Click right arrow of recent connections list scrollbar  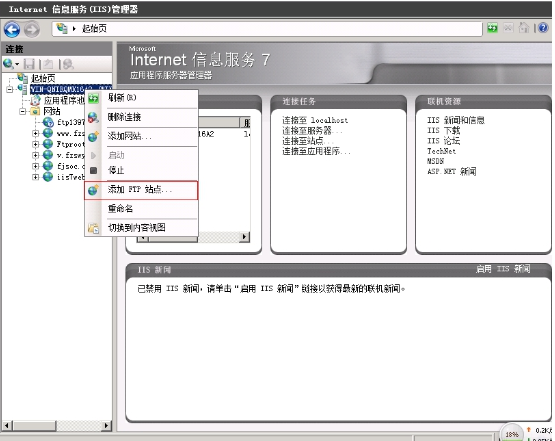[x=244, y=236]
